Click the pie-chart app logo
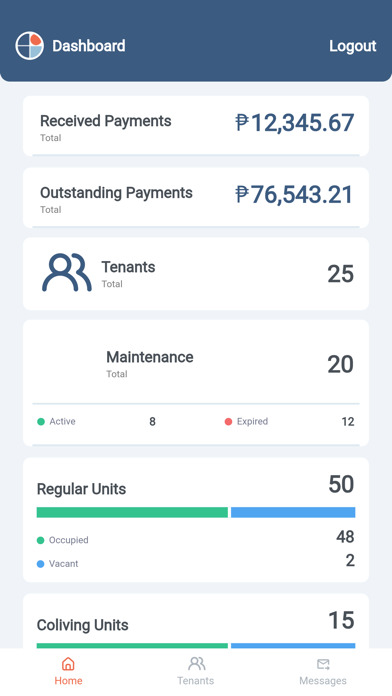 (x=29, y=45)
